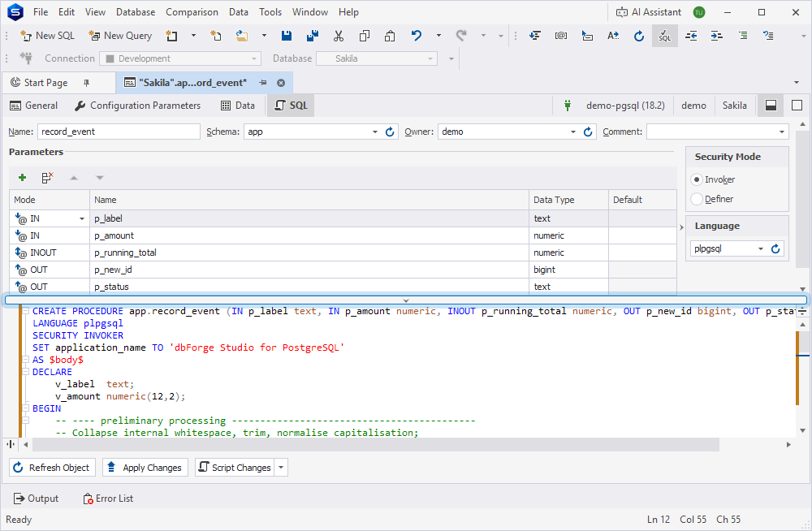The image size is (812, 531).
Task: Refresh the Language list
Action: [775, 248]
